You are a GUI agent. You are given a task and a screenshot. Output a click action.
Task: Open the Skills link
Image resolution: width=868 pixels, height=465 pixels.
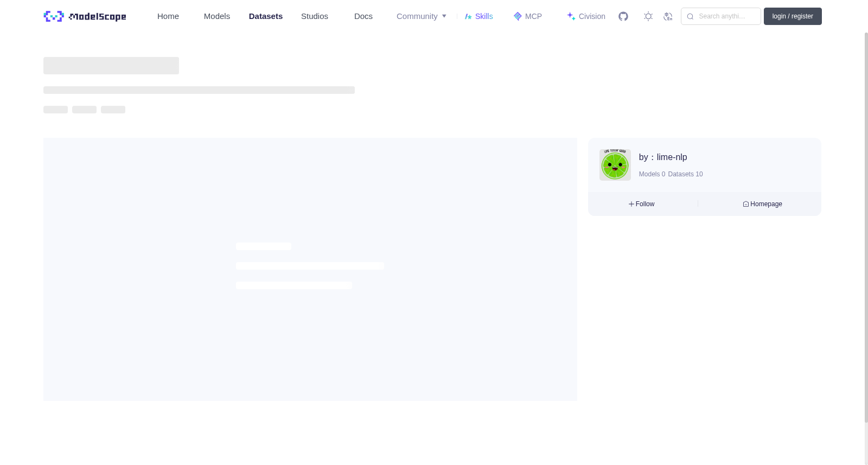coord(479,16)
